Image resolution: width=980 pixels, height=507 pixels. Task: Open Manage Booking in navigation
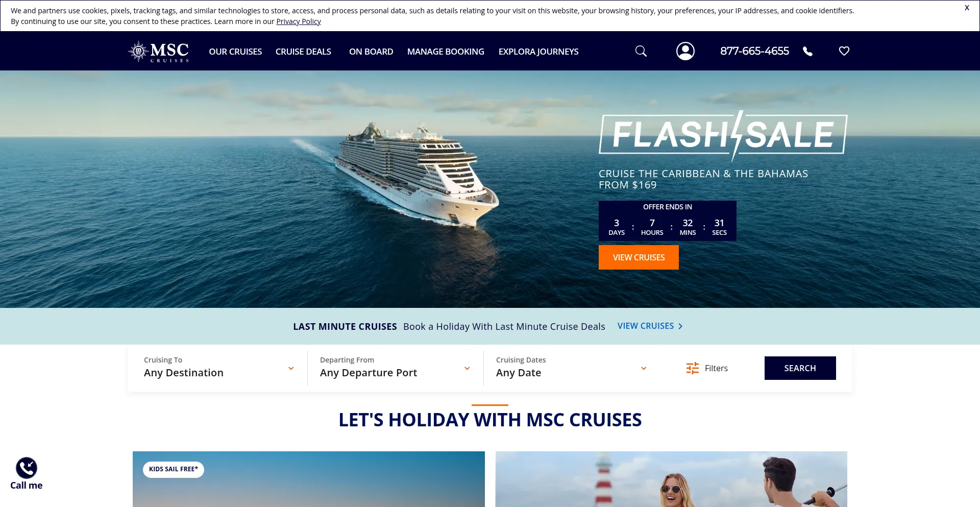[x=446, y=52]
